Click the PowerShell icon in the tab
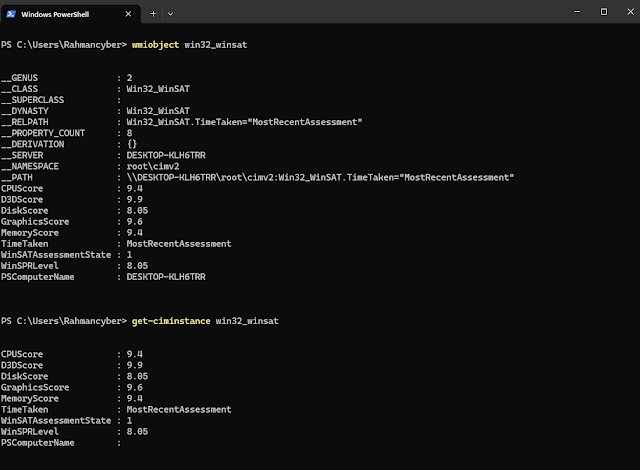The height and width of the screenshot is (470, 640). (11, 14)
